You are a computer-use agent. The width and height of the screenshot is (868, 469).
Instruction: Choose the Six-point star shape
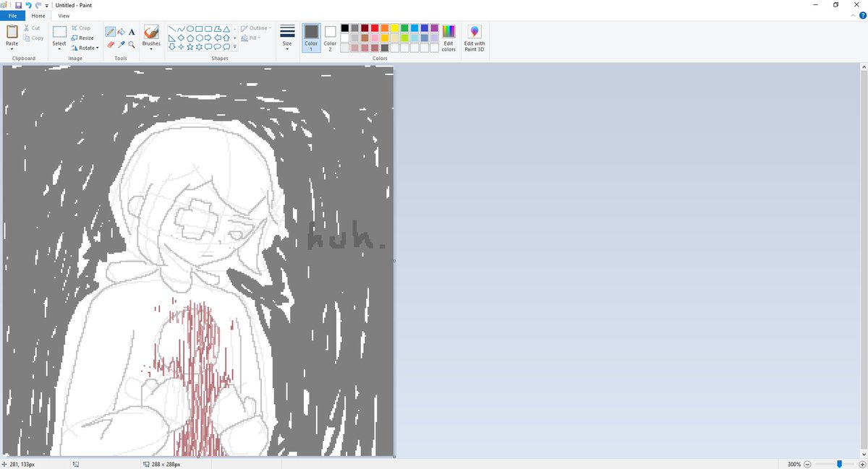(x=199, y=47)
